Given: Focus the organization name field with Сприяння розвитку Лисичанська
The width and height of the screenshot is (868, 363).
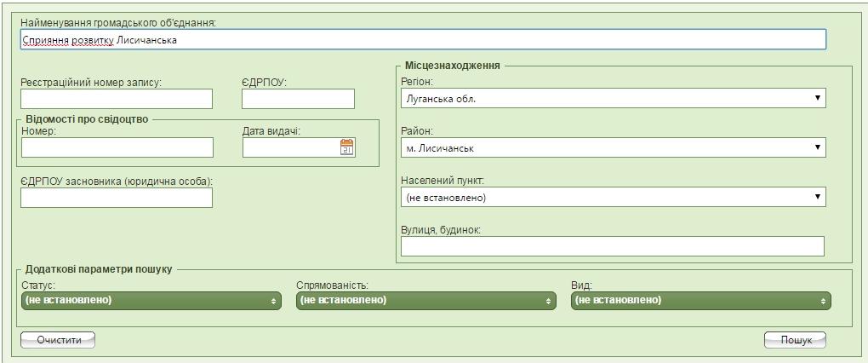Looking at the screenshot, I should (x=422, y=40).
